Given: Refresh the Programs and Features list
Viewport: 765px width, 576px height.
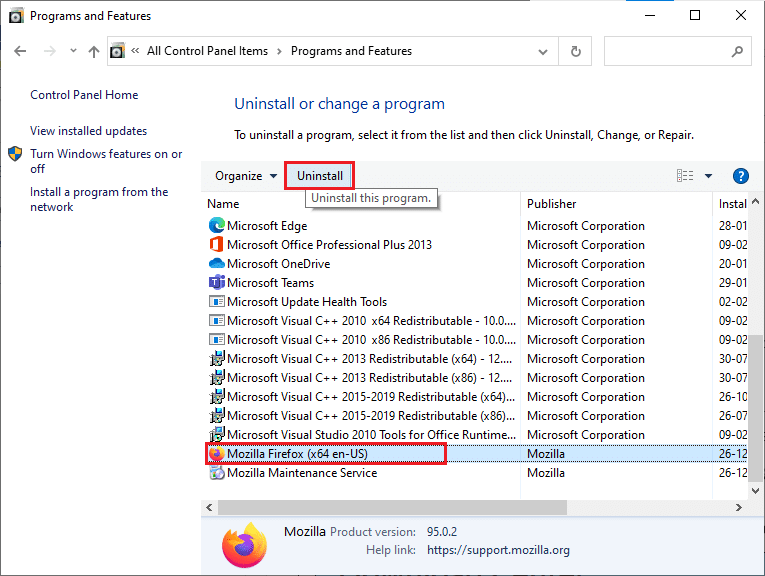Looking at the screenshot, I should pos(576,51).
